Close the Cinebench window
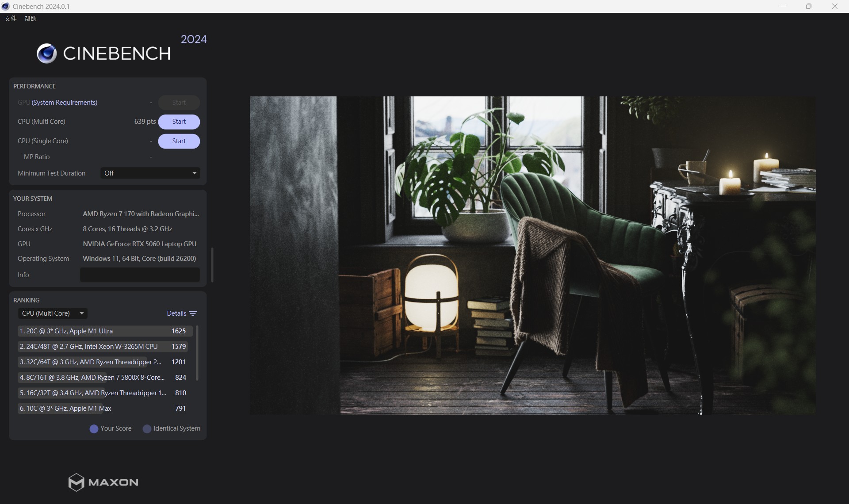This screenshot has height=504, width=849. [835, 6]
